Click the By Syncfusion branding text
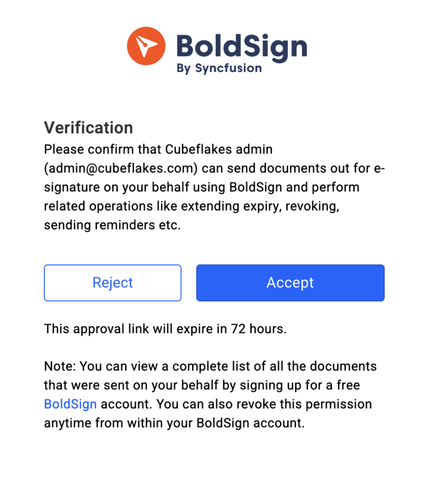The width and height of the screenshot is (435, 504). point(219,68)
